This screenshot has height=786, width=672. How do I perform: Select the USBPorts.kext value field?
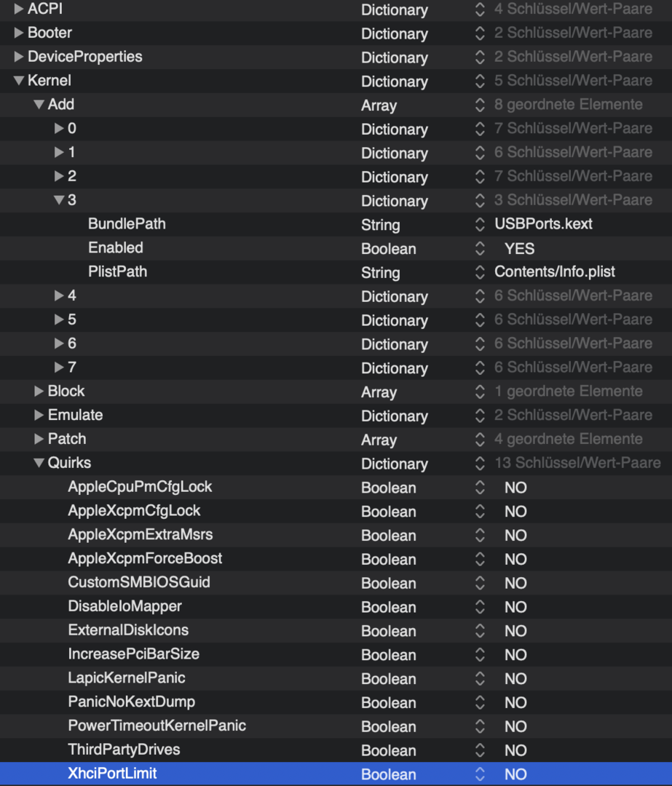coord(543,224)
